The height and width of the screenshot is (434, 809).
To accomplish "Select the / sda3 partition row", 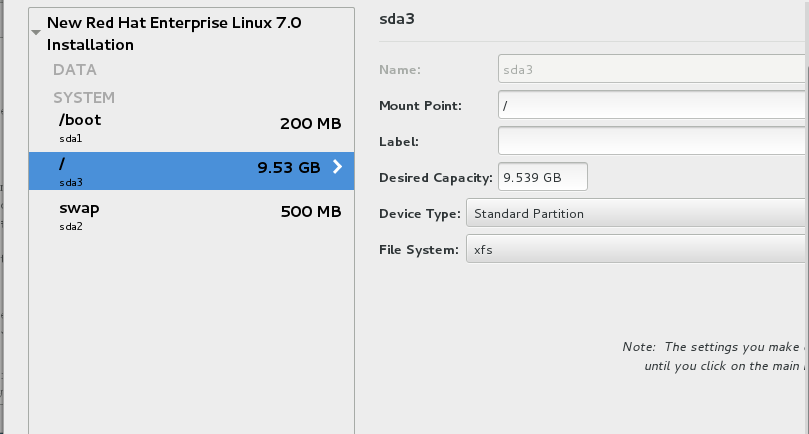I will click(x=191, y=171).
